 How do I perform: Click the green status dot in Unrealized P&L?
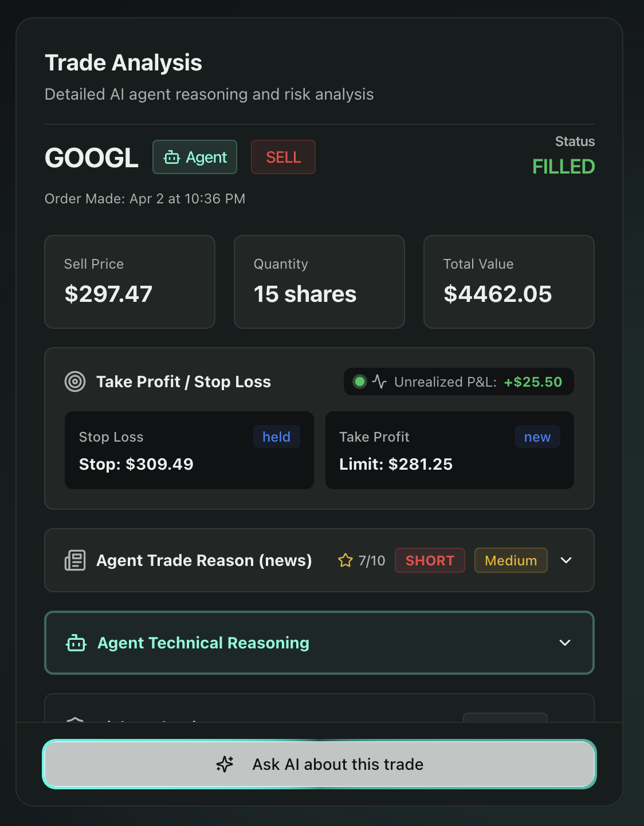click(360, 381)
